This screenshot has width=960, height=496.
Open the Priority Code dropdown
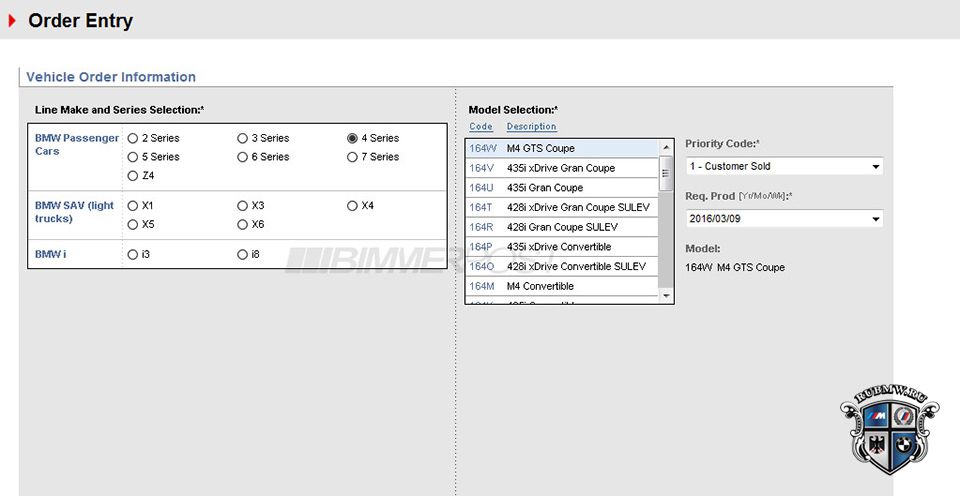pyautogui.click(x=784, y=166)
